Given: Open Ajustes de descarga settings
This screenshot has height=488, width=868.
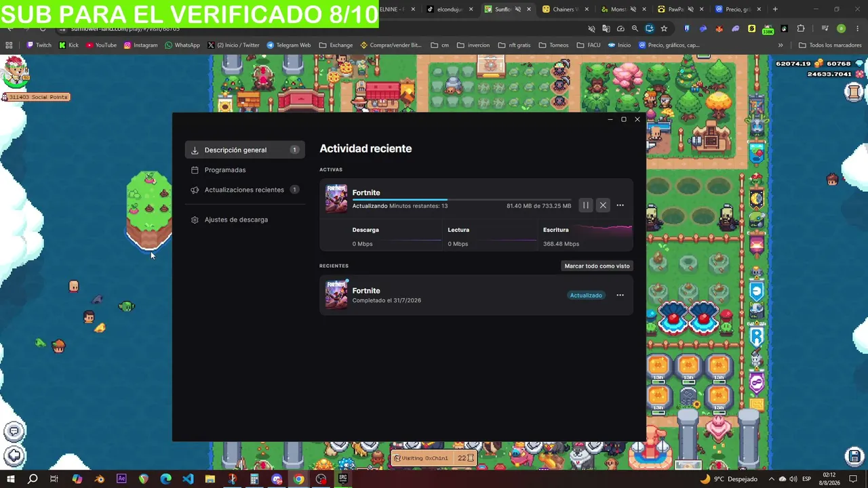Looking at the screenshot, I should (x=245, y=220).
